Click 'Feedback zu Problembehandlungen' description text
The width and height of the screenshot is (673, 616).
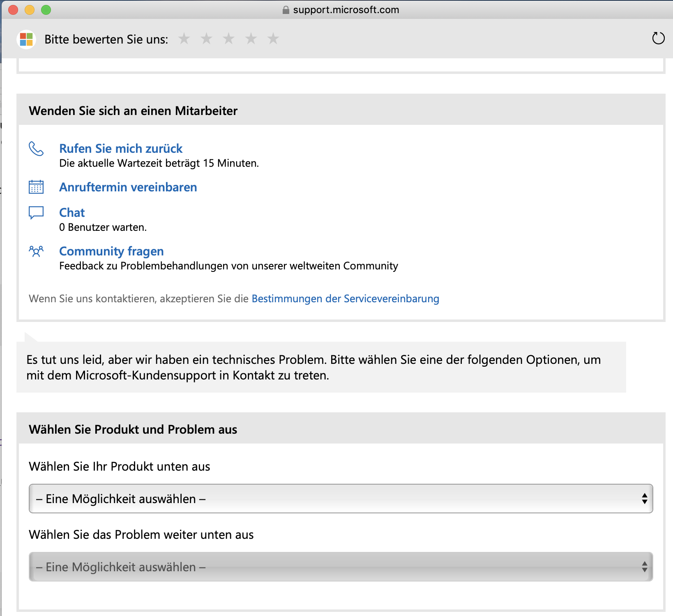(x=228, y=266)
